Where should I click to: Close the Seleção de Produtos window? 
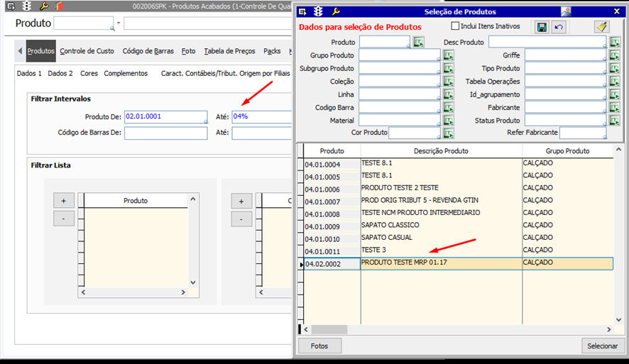click(x=617, y=11)
